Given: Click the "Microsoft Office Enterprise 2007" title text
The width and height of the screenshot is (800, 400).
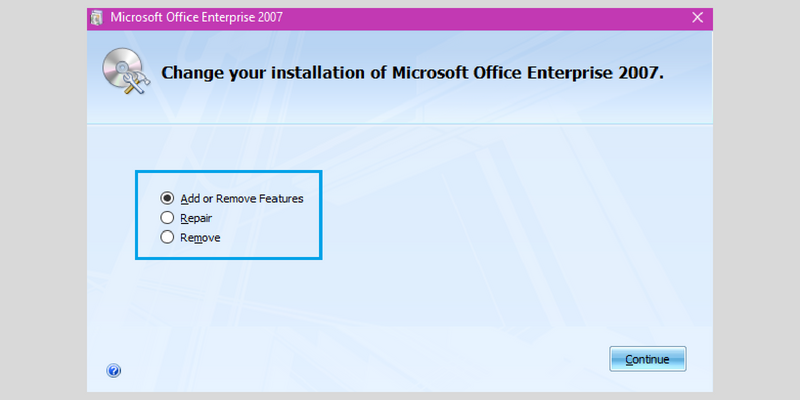Looking at the screenshot, I should [196, 18].
